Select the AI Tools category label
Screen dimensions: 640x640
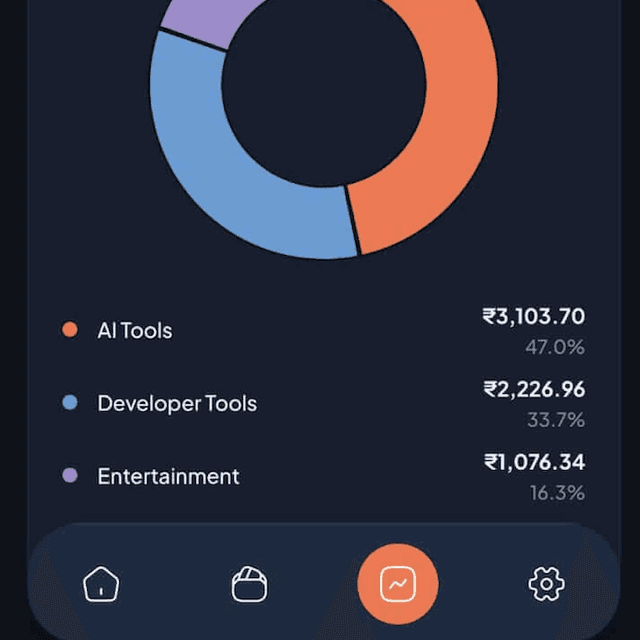coord(134,330)
